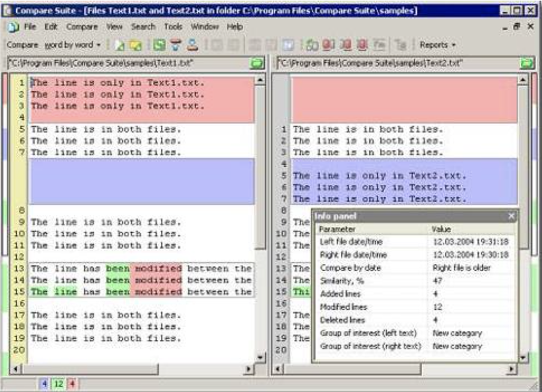The height and width of the screenshot is (392, 542).
Task: Close the Info panel
Action: pyautogui.click(x=511, y=217)
